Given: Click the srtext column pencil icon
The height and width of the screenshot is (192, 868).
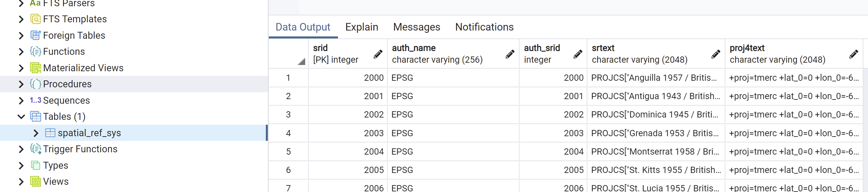Looking at the screenshot, I should pyautogui.click(x=716, y=54).
